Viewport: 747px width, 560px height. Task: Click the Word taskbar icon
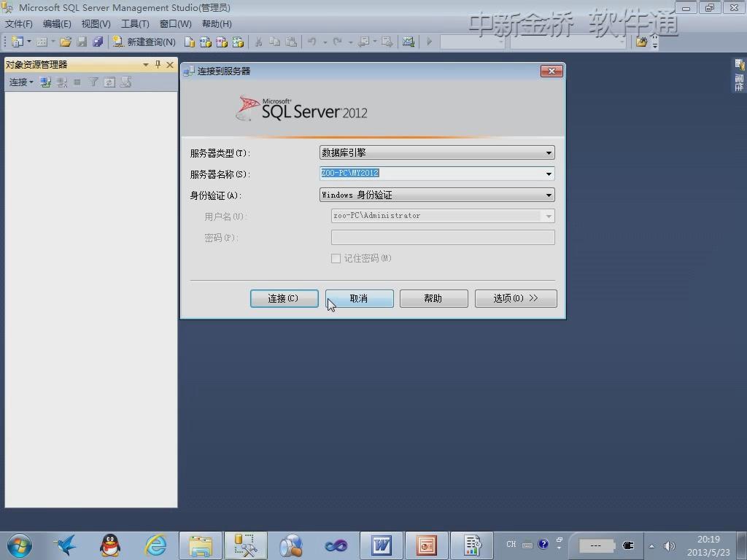click(x=382, y=545)
